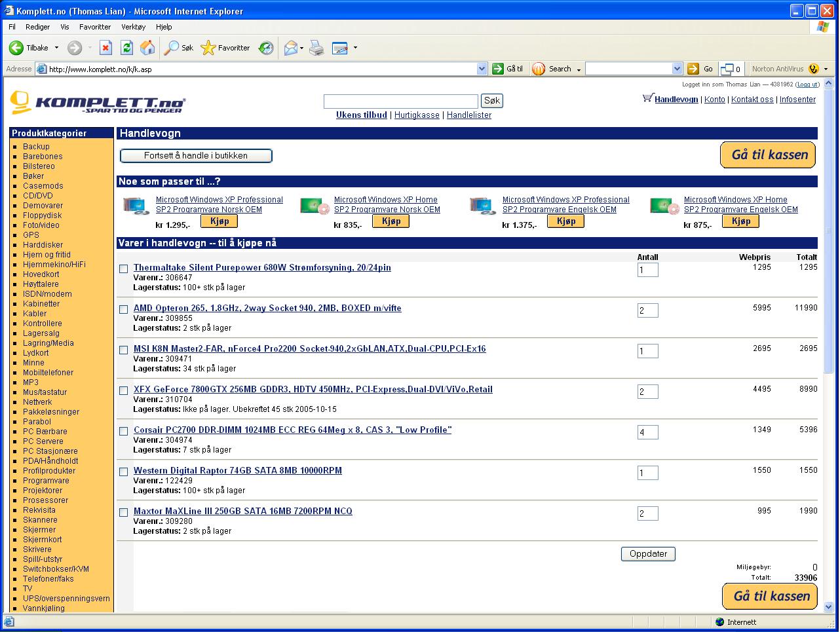Click the Home page icon
Viewport: 840px width, 632px height.
click(x=147, y=48)
